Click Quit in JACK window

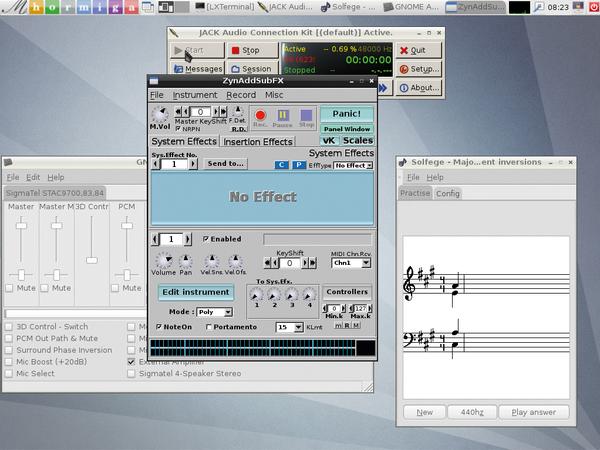coord(418,51)
